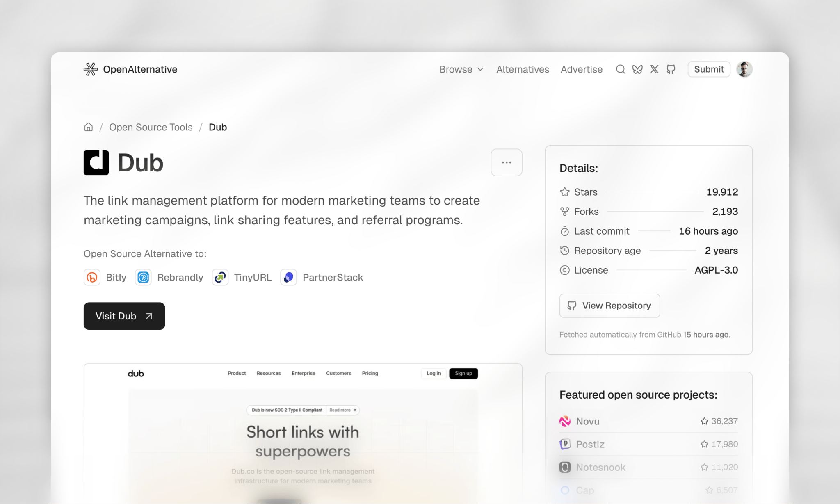Viewport: 840px width, 504px height.
Task: Open the search icon in header
Action: pyautogui.click(x=621, y=69)
